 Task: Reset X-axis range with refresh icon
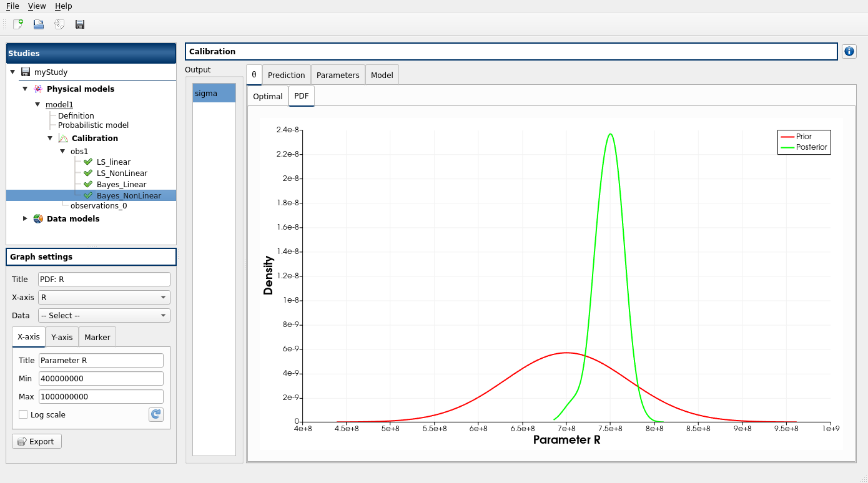tap(155, 414)
